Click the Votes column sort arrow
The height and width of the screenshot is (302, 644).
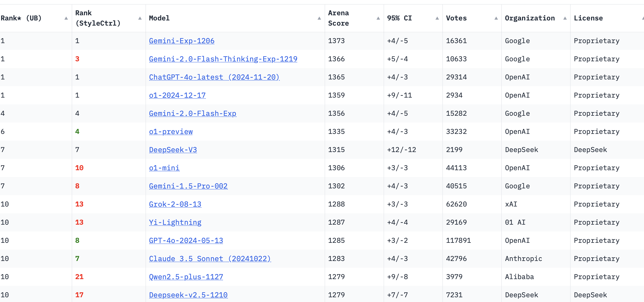[x=496, y=18]
